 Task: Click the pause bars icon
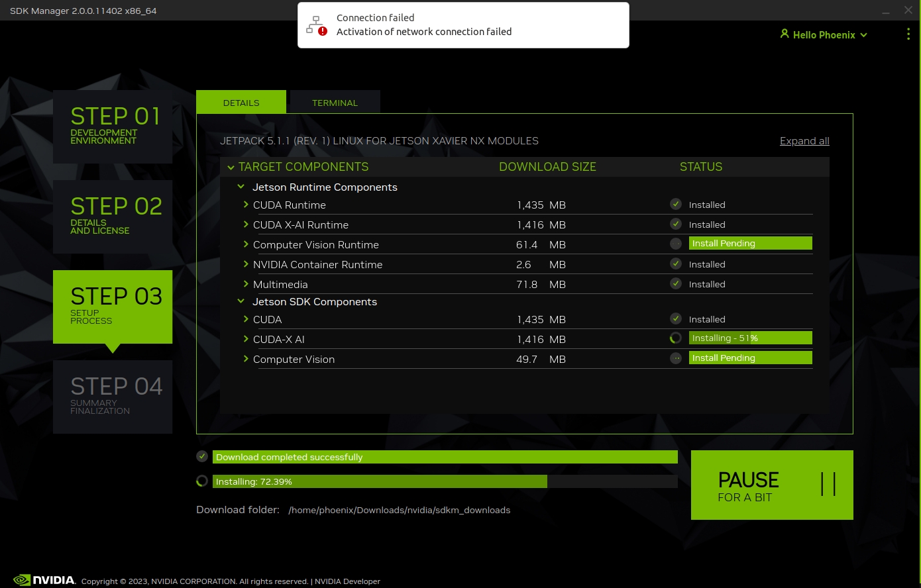(828, 484)
